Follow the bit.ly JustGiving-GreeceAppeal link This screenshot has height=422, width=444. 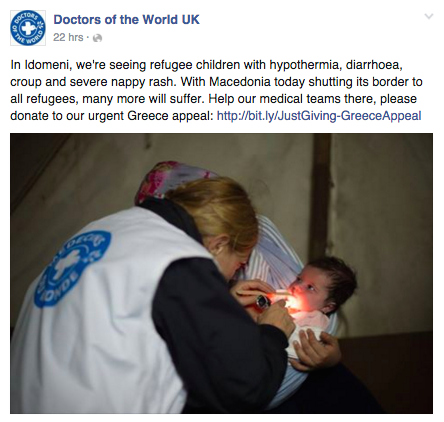(319, 116)
